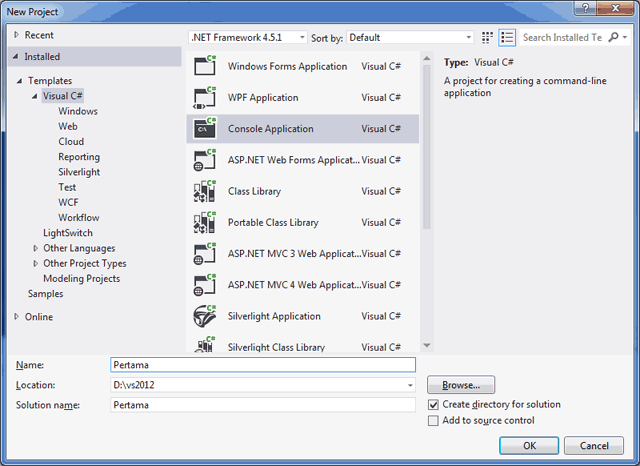The width and height of the screenshot is (640, 466).
Task: Select the Windows Forms Application template icon
Action: 205,66
